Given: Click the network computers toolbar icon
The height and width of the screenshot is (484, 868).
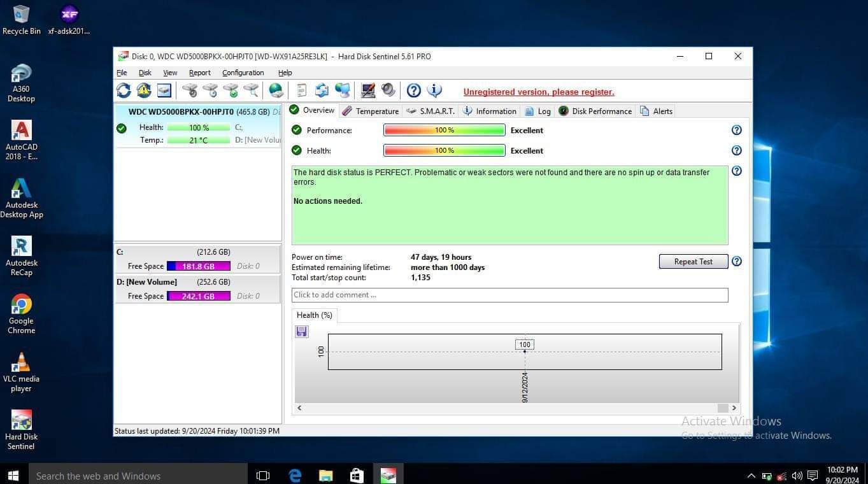Looking at the screenshot, I should tap(343, 90).
